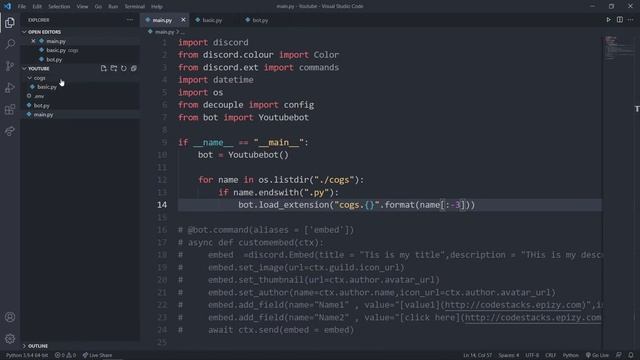Select bot.py in Open Editors list

tap(54, 60)
